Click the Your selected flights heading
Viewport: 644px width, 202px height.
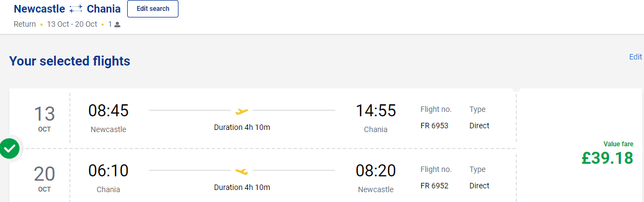[70, 61]
